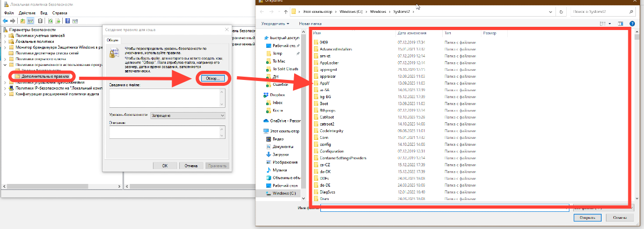Expand the Локальные политики tree node
Screen dimensions: 644x229
pyautogui.click(x=5, y=41)
